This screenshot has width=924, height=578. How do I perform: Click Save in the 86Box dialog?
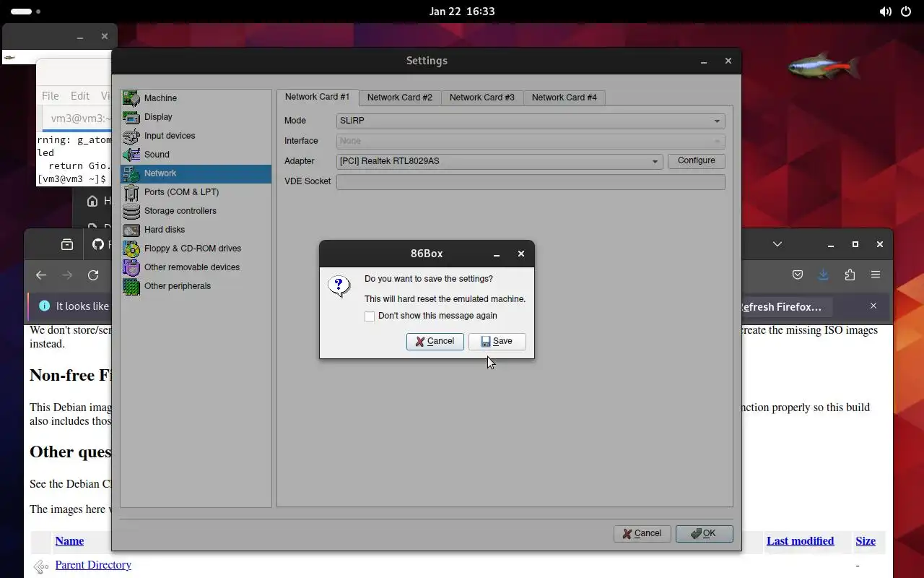[x=497, y=341]
